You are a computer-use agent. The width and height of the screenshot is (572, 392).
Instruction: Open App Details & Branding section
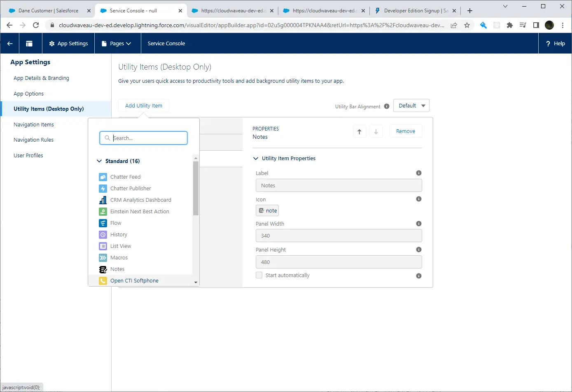tap(41, 78)
